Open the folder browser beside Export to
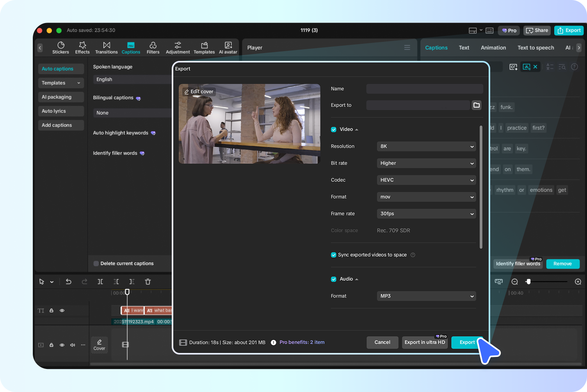 pos(476,105)
